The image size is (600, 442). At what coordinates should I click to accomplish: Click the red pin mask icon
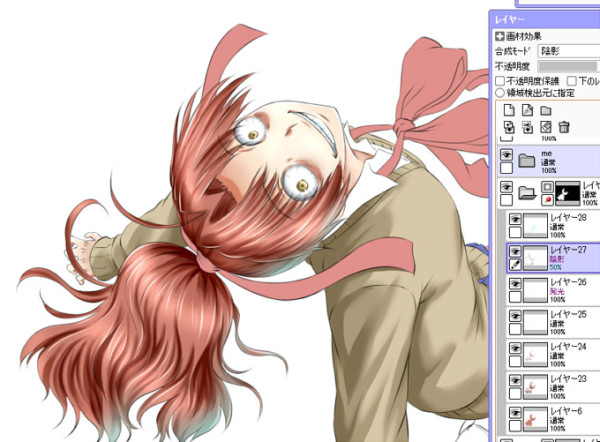click(x=547, y=200)
